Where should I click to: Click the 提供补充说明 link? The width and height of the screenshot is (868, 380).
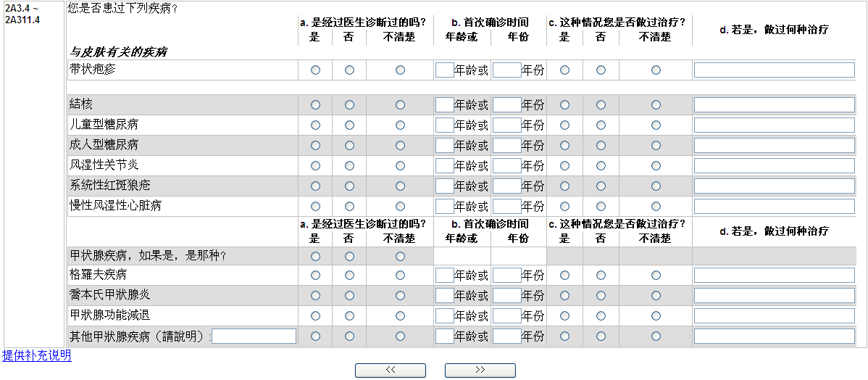[37, 356]
